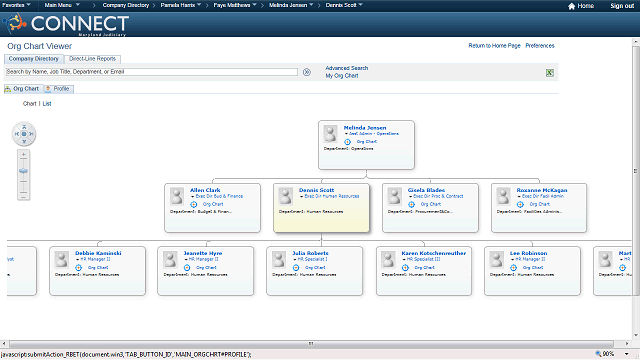Open Melinda Jensen's job title dropdown
This screenshot has width=640, height=360.
click(x=346, y=134)
